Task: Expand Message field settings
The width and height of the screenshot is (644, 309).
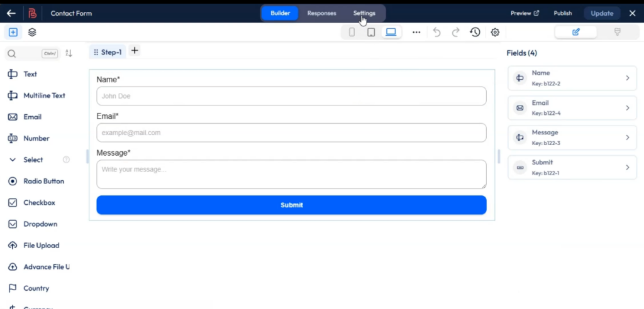Action: pos(572,138)
